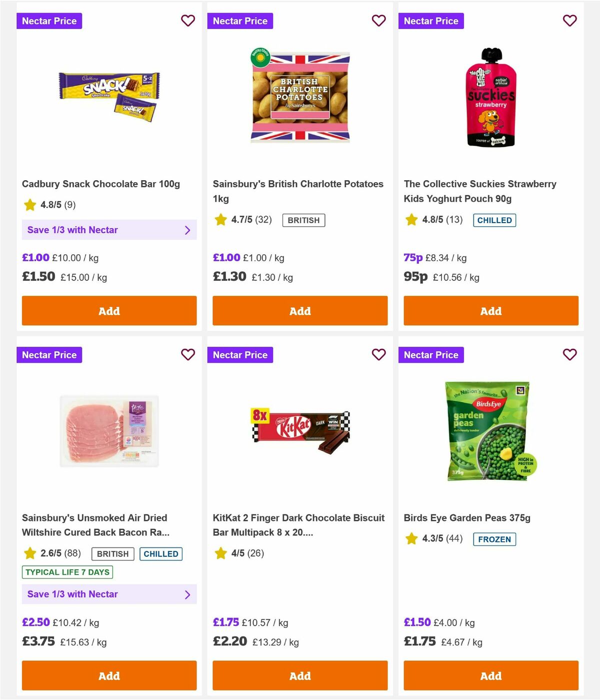The height and width of the screenshot is (700, 600).
Task: Add the Suckies Strawberry Yoghurt Pouch to basket
Action: pyautogui.click(x=490, y=311)
